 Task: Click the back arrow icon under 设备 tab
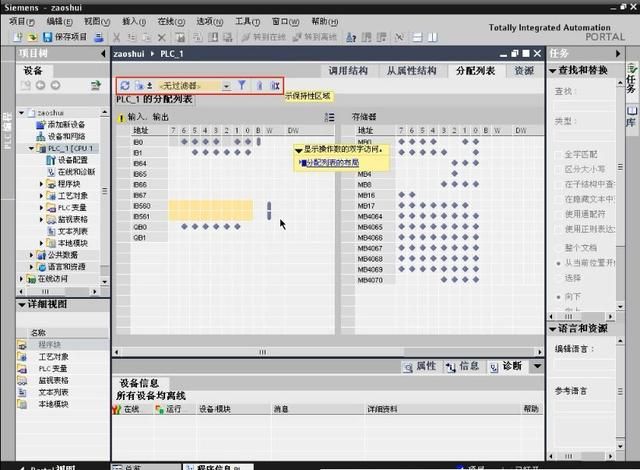coord(40,85)
